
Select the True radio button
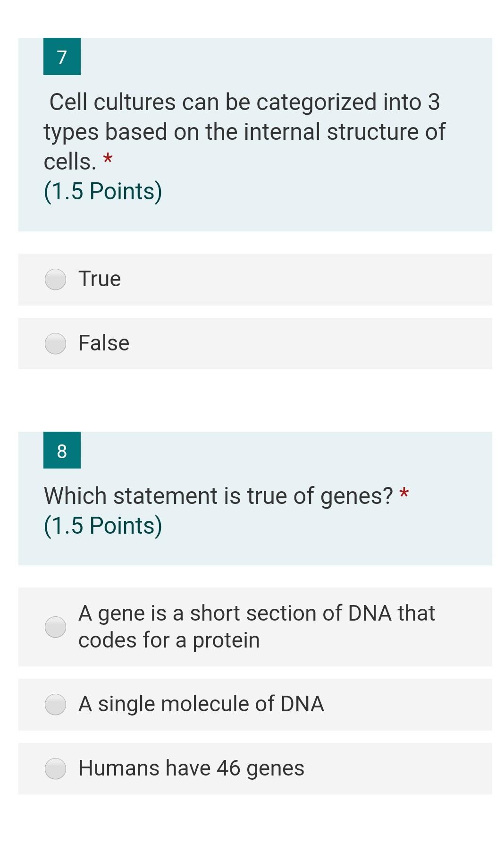55,280
